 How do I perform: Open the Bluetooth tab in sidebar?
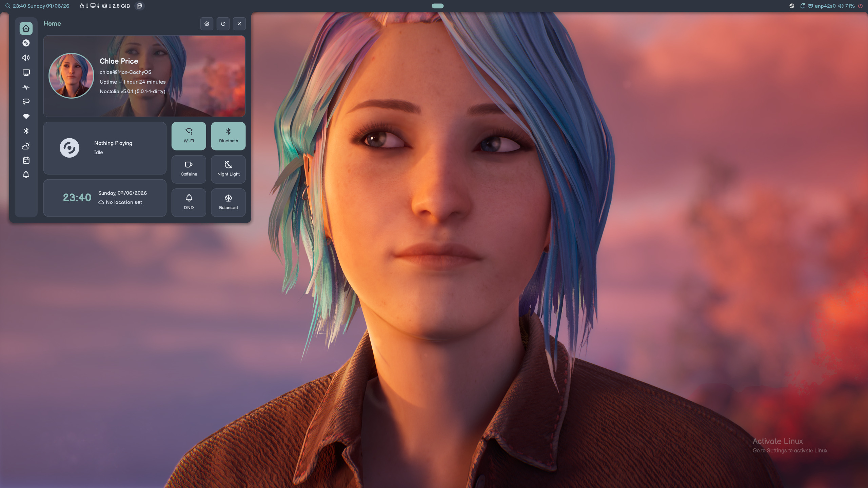pos(26,131)
